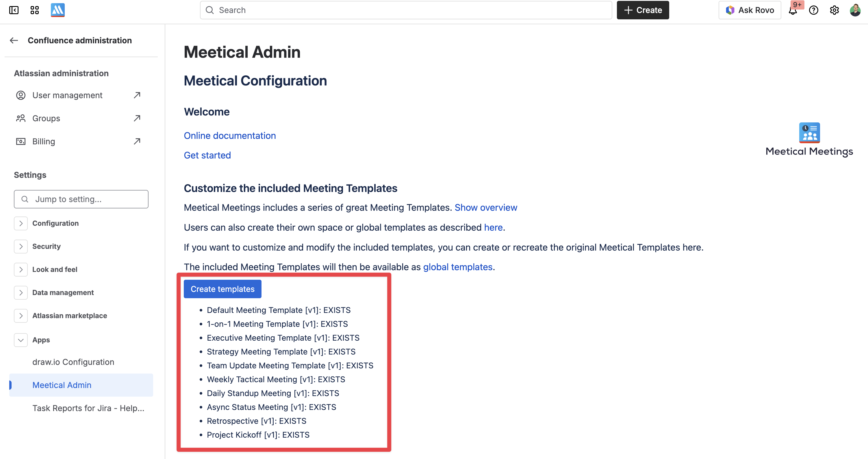The height and width of the screenshot is (459, 868).
Task: Collapse the sidebar with the panel icon
Action: click(x=14, y=10)
